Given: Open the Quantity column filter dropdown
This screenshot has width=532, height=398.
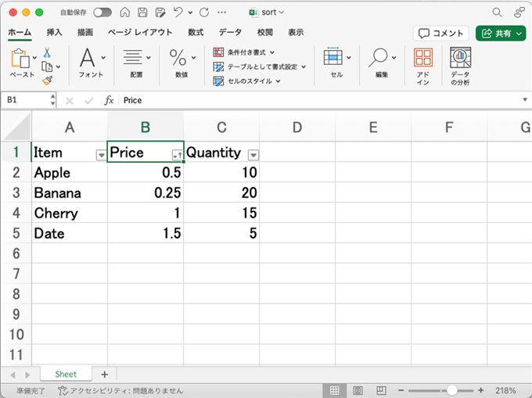Looking at the screenshot, I should coord(253,155).
